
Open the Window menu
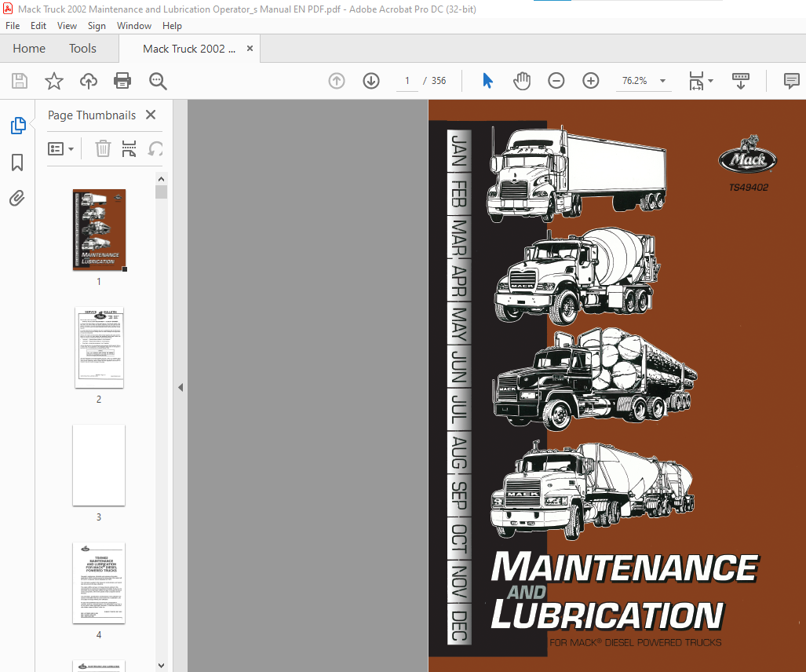point(134,26)
